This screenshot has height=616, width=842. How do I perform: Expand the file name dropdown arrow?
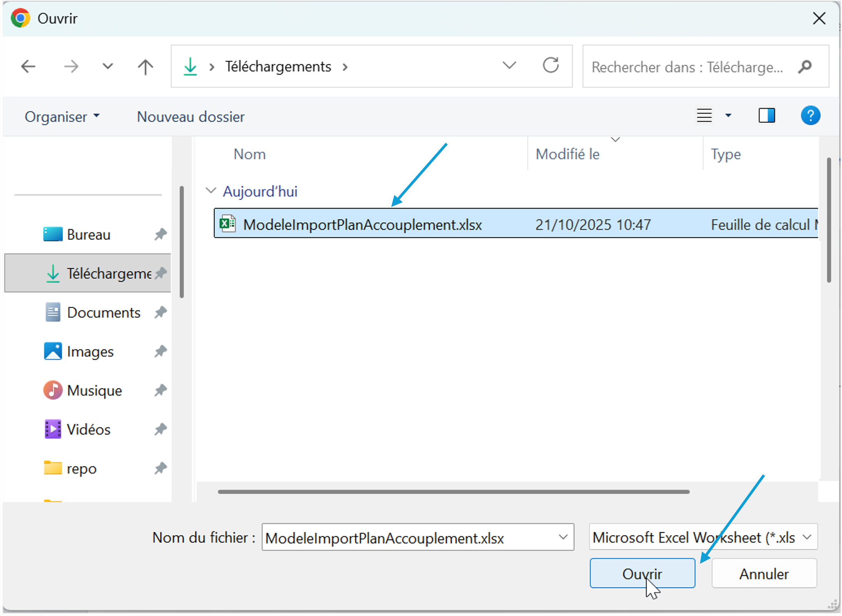tap(563, 537)
